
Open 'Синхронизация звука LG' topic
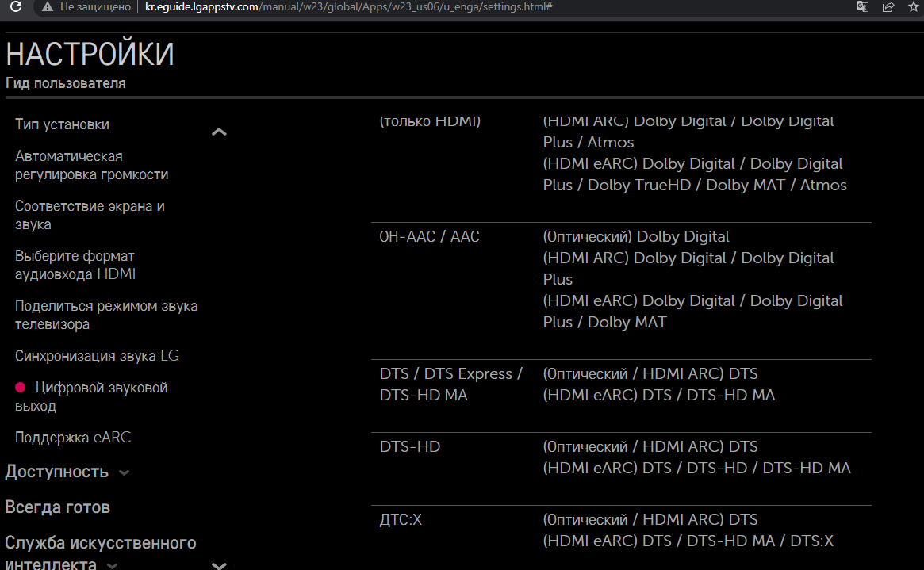pyautogui.click(x=97, y=356)
